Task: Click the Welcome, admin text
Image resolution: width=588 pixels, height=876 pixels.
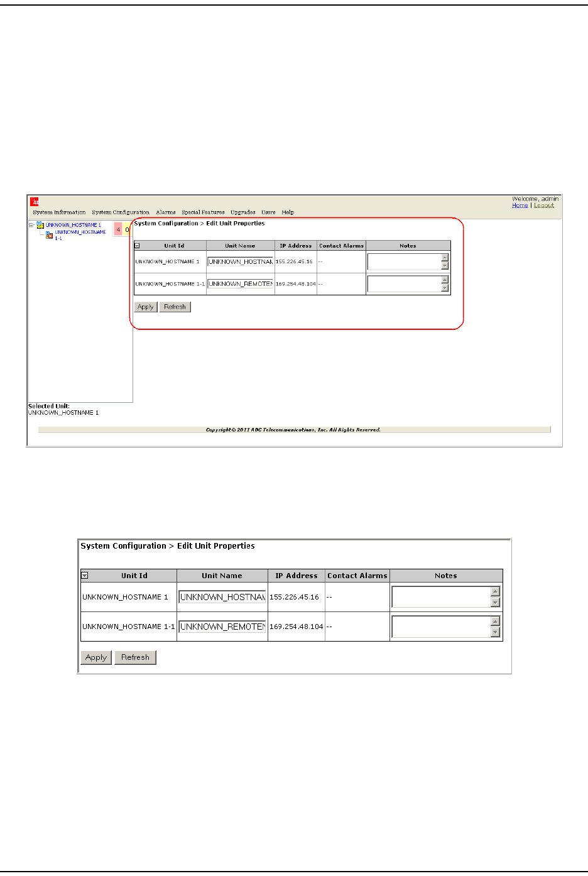Action: pos(535,199)
